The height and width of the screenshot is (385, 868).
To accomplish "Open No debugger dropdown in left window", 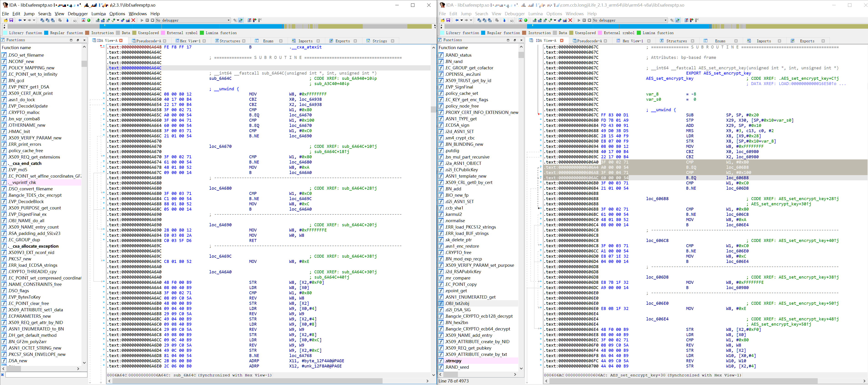I will pos(228,20).
